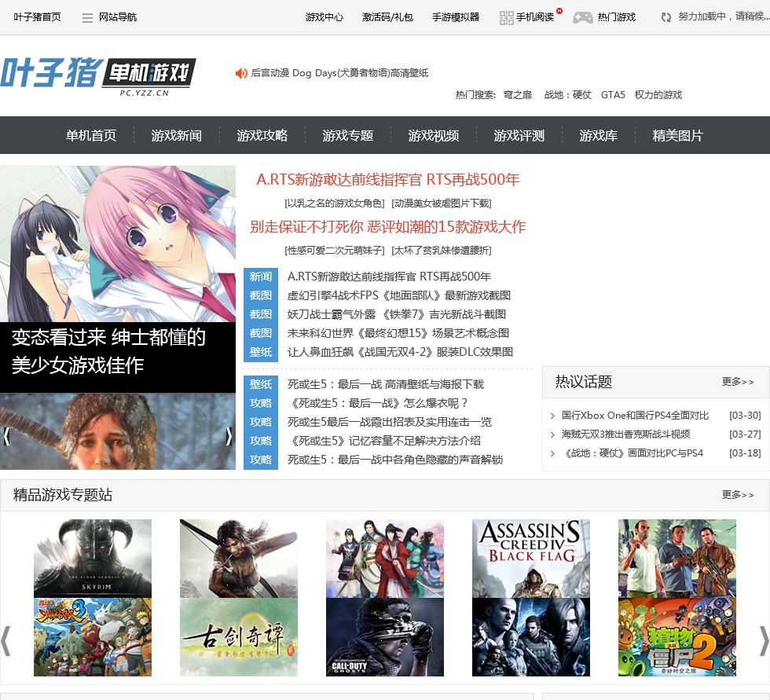
Task: Open the 植物大战僵尸2 thumbnail
Action: point(677,637)
